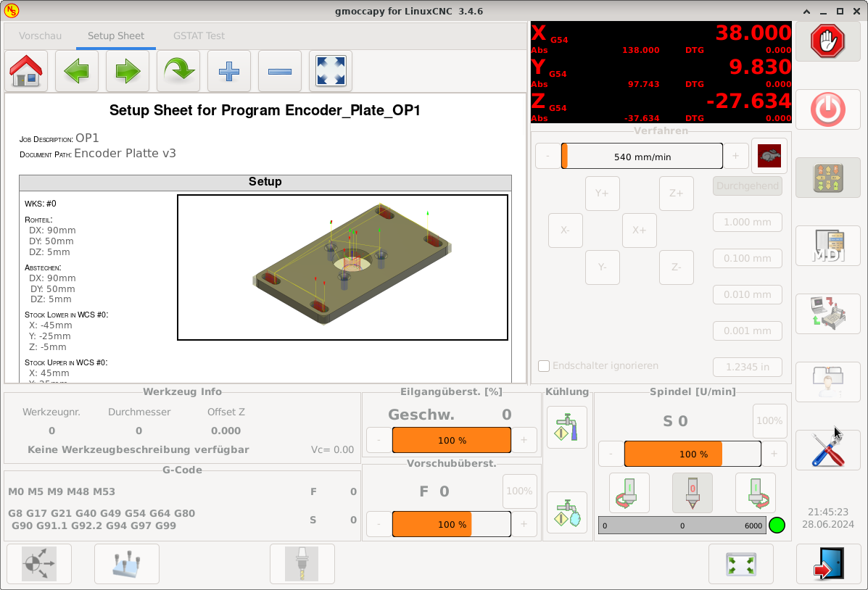
Task: Click the Eilgangüberst. rapid override slider
Action: [452, 440]
